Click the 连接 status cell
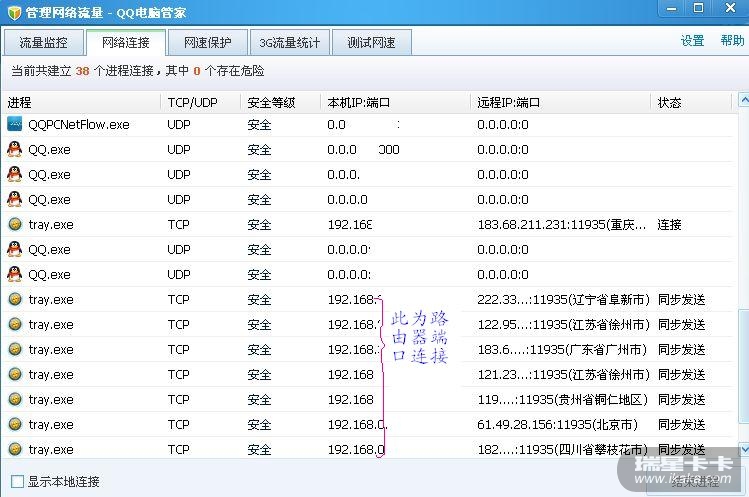Viewport: 749px width, 497px height. [669, 225]
